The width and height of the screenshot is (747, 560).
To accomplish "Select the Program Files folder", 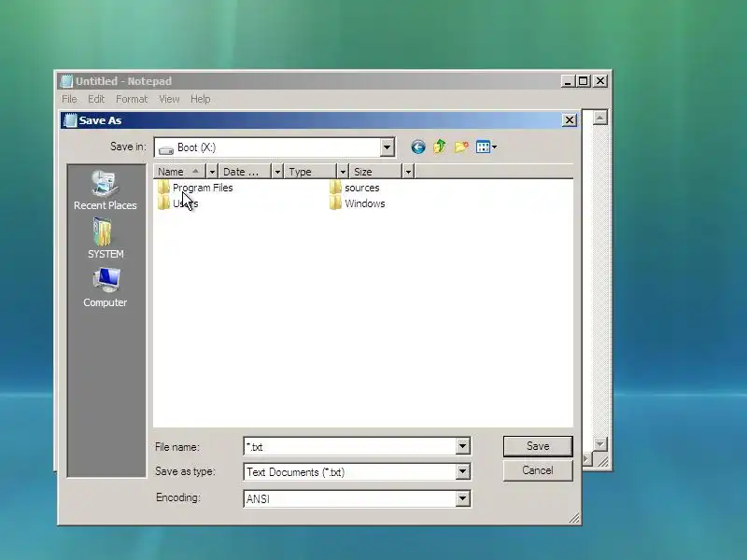I will 195,188.
